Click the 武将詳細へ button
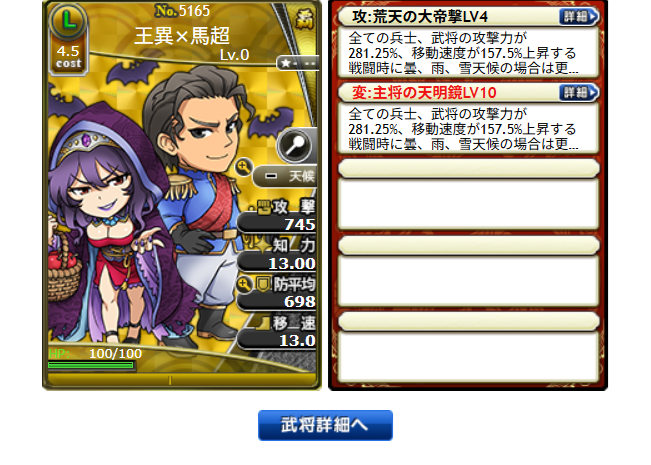This screenshot has height=465, width=651. click(x=325, y=425)
